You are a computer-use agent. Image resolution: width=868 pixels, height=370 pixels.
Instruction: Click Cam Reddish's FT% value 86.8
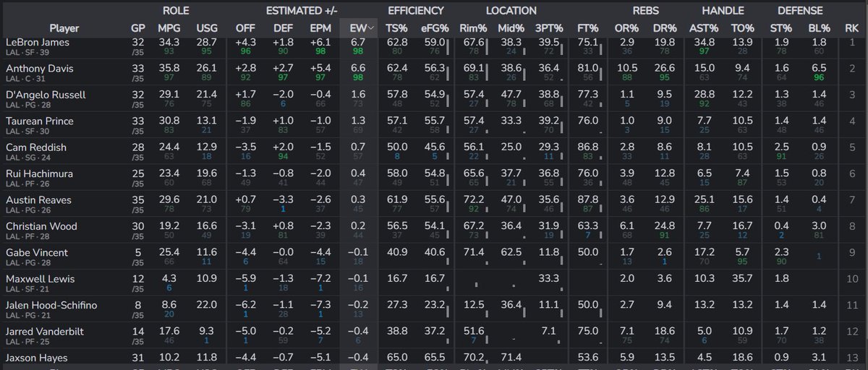pos(587,147)
